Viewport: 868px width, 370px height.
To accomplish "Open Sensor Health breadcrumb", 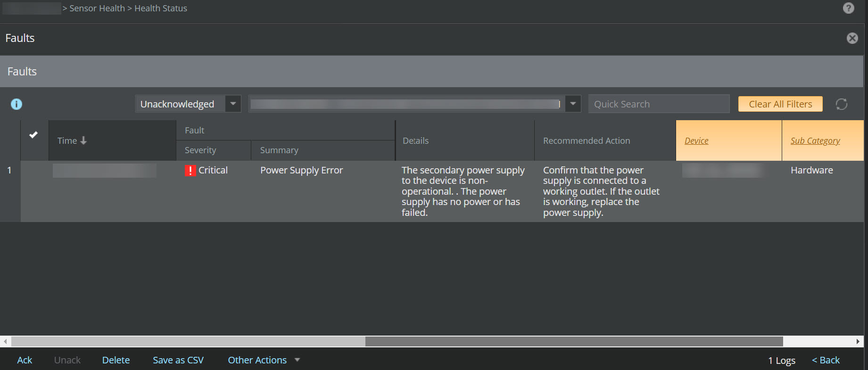I will click(x=97, y=8).
